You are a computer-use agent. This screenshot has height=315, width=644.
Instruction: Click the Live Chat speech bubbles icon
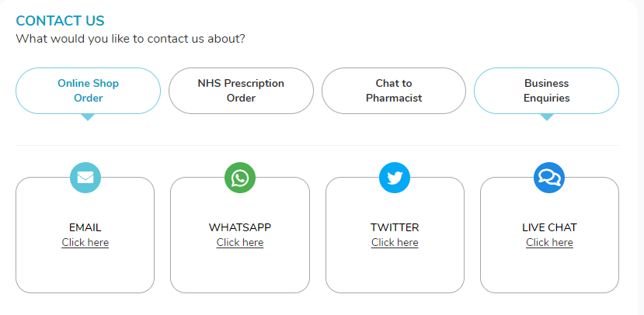(x=549, y=178)
